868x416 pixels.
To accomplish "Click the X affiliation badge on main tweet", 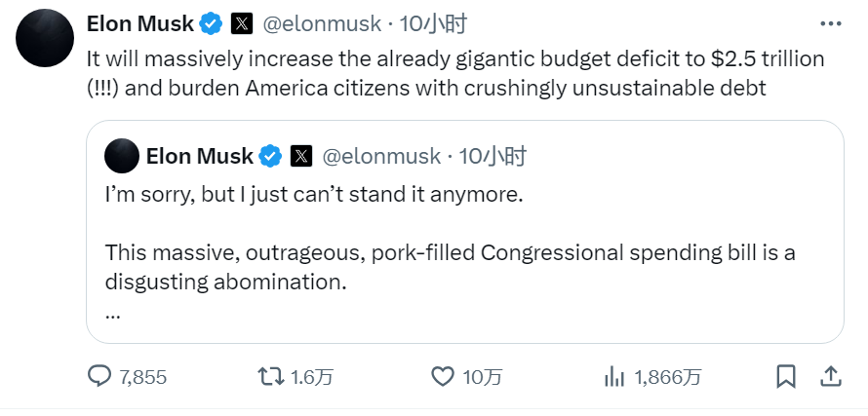I will (241, 23).
